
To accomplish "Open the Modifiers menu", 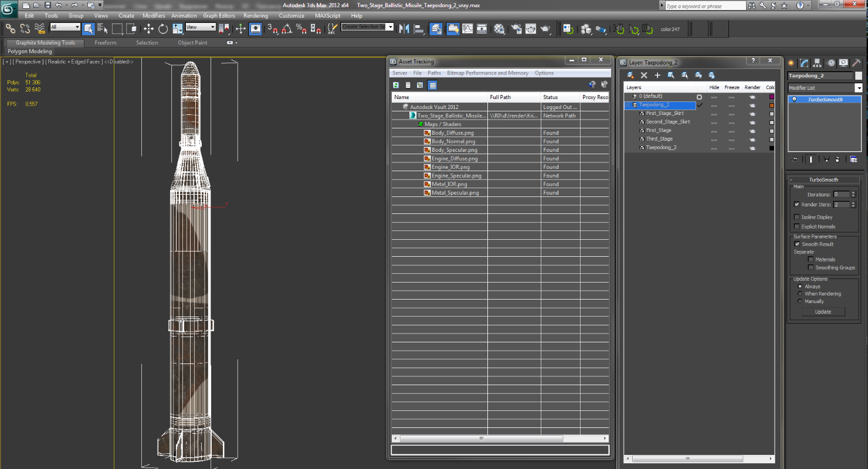I will [x=154, y=16].
